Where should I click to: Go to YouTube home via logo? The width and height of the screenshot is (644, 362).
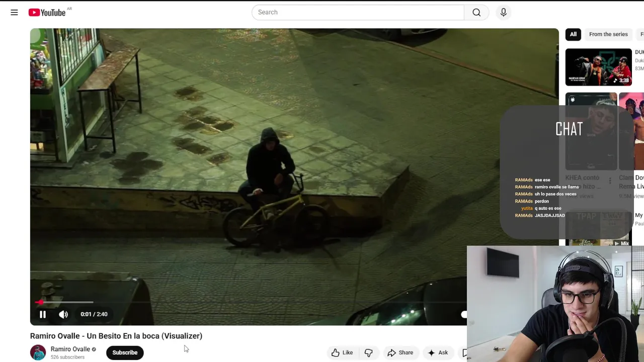pos(47,13)
